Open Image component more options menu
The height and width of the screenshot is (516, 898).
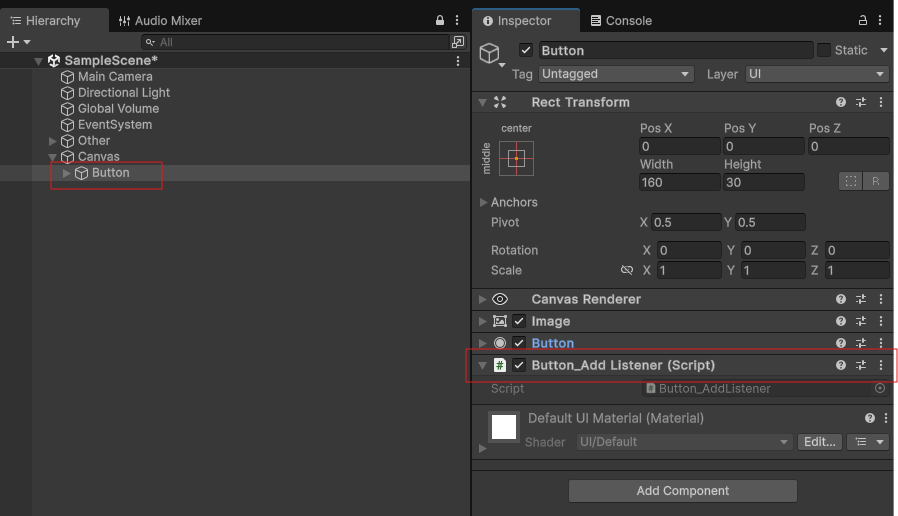881,321
